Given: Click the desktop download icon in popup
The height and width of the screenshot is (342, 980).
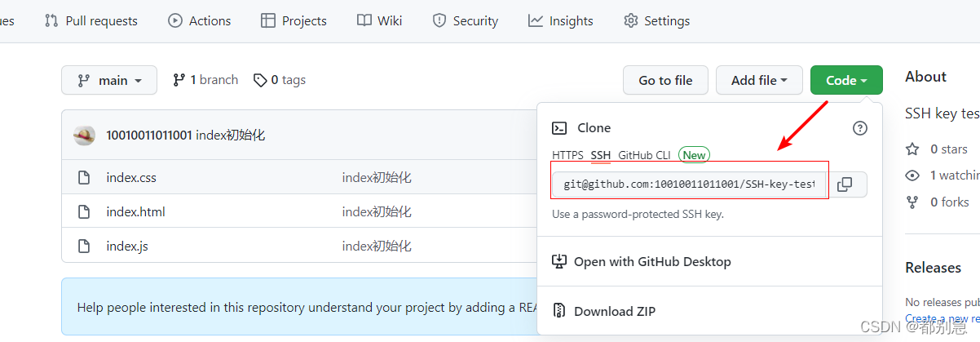Looking at the screenshot, I should [559, 262].
